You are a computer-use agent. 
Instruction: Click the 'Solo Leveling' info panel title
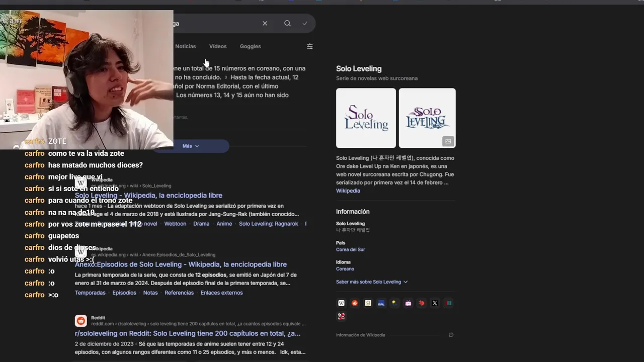coord(359,68)
